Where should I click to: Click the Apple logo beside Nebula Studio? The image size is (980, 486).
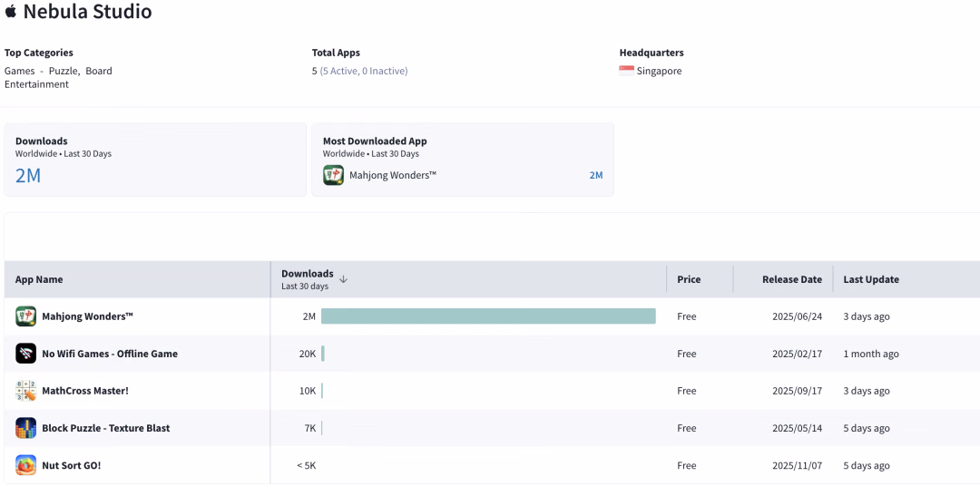[x=11, y=11]
